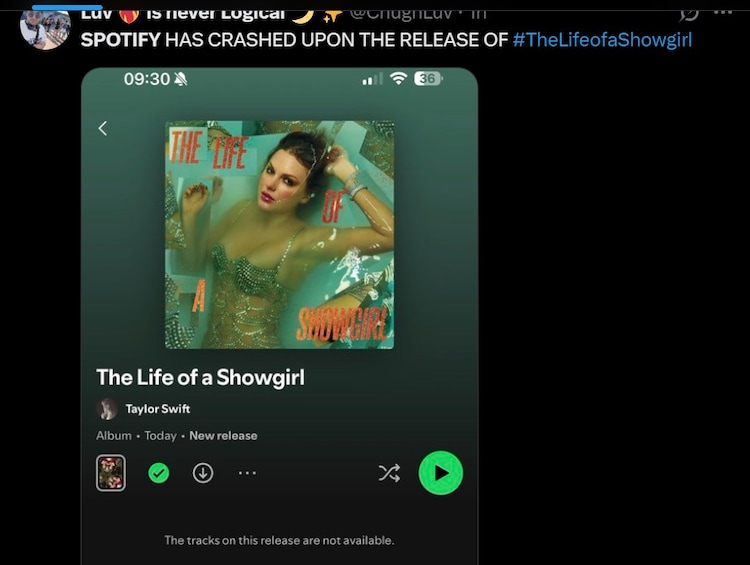Click the download album icon
750x565 pixels.
pyautogui.click(x=203, y=473)
